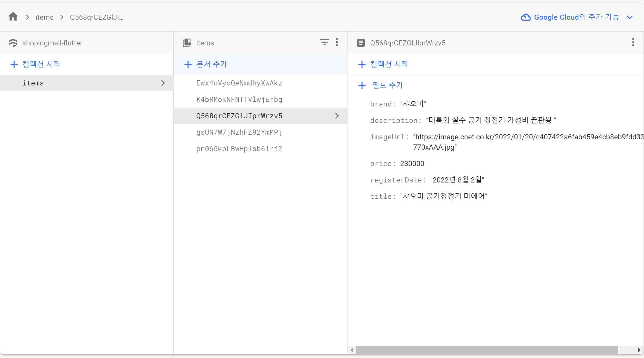Click the home icon in the breadcrumb
Image resolution: width=644 pixels, height=358 pixels.
pos(13,17)
